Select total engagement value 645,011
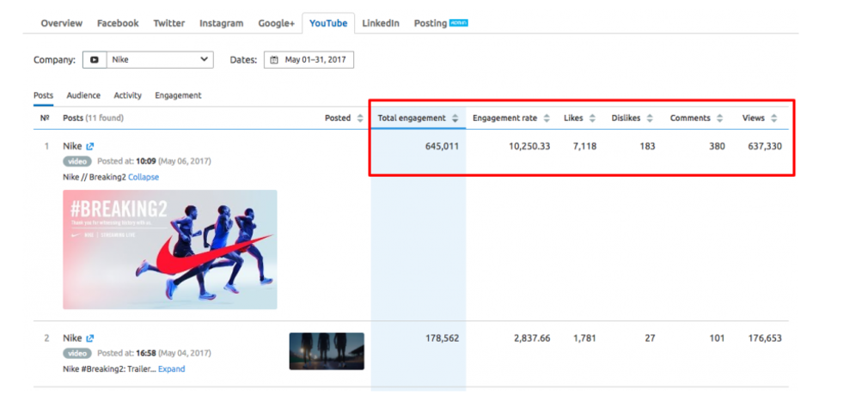The image size is (868, 395). pos(442,147)
